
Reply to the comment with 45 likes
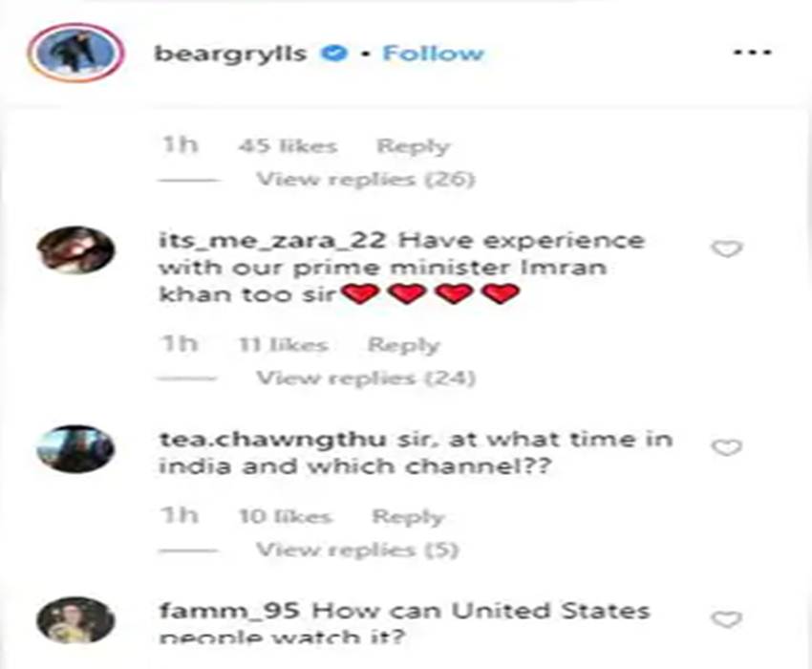(x=413, y=146)
